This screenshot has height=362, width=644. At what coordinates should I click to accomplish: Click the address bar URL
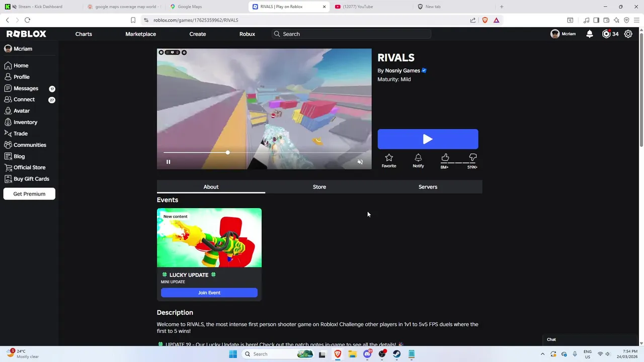click(196, 20)
